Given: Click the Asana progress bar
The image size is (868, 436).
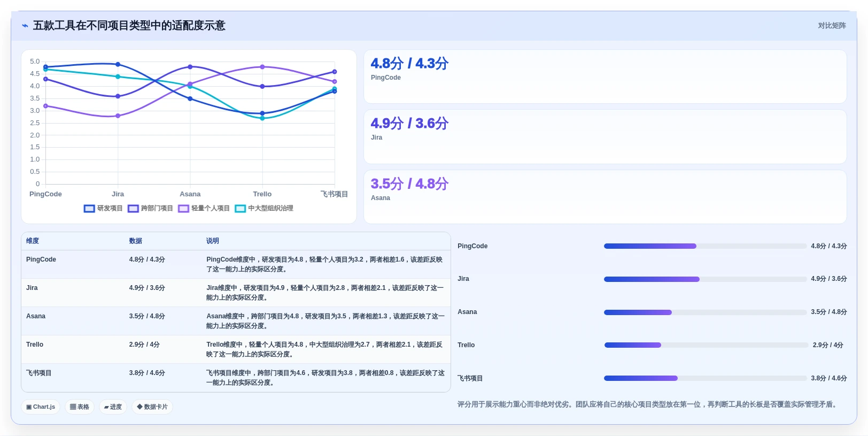Looking at the screenshot, I should click(705, 312).
